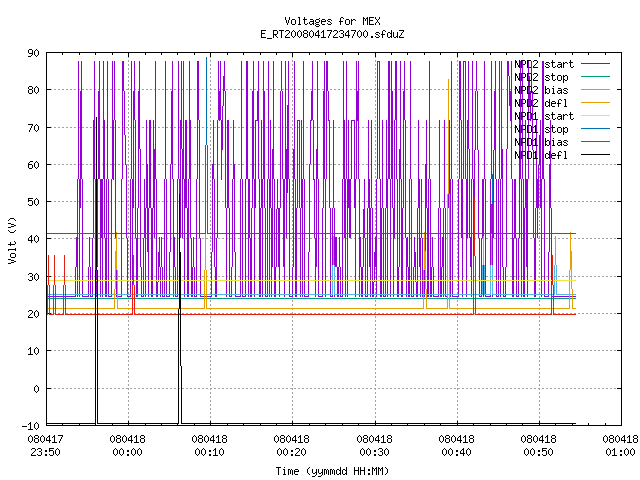Click the file name E_RT20080417234700.sfduZ

(332, 34)
